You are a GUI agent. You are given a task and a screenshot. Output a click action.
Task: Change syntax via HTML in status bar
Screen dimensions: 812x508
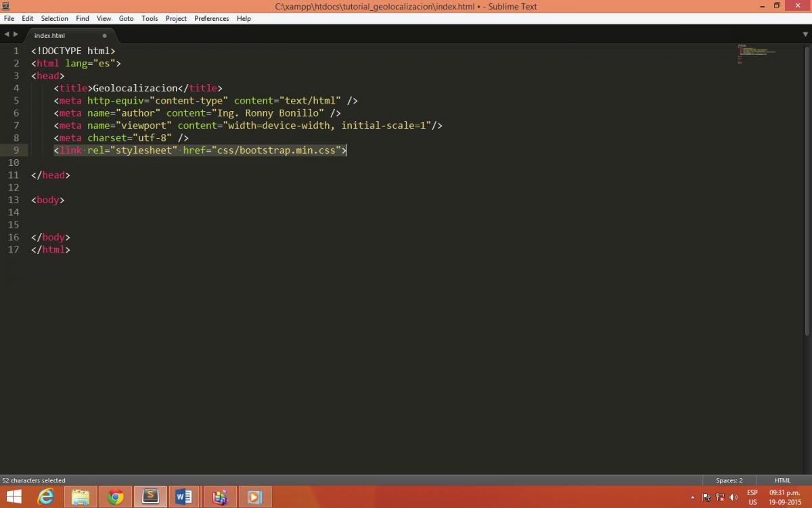click(x=782, y=480)
